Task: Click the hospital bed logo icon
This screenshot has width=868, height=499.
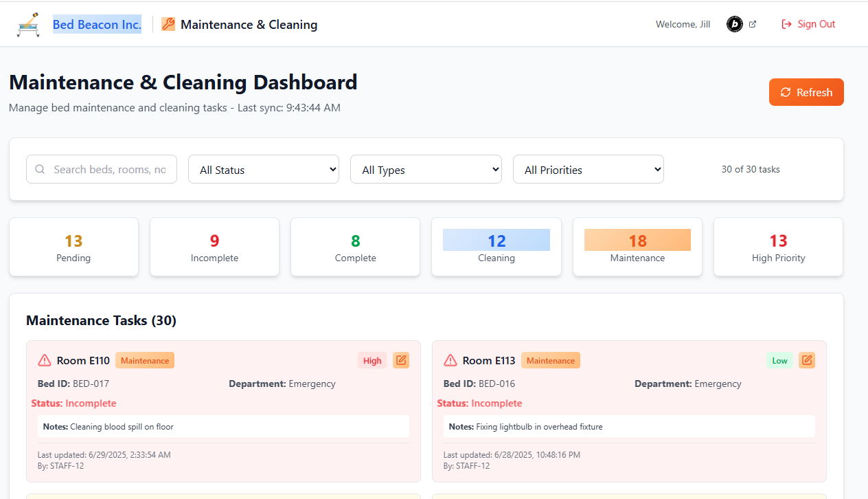Action: [28, 25]
